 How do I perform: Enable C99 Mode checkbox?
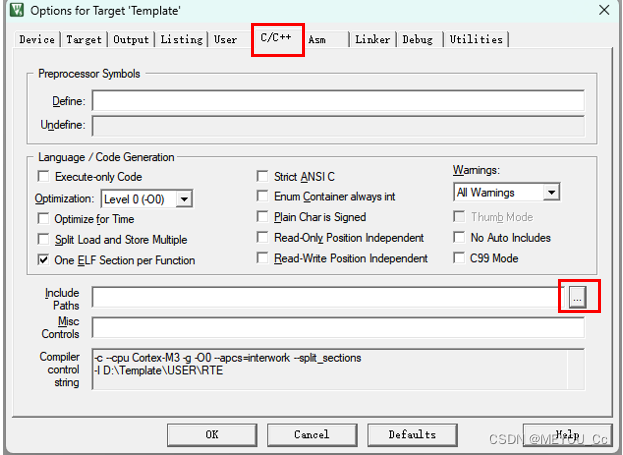click(x=459, y=258)
